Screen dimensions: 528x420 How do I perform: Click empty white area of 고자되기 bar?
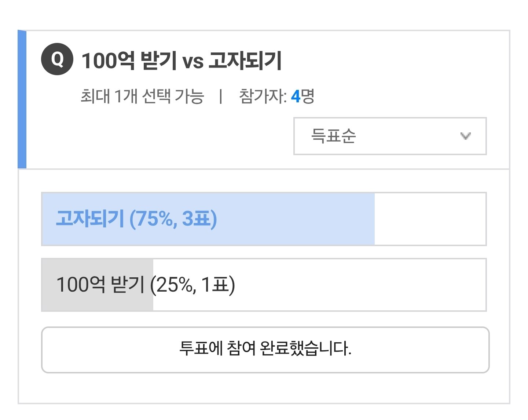click(430, 219)
